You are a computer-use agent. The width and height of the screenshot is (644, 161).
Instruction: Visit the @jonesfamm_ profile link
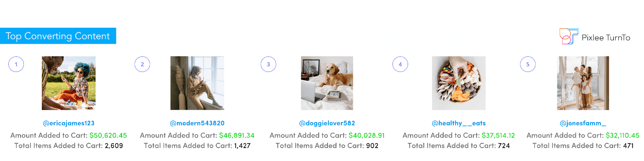pyautogui.click(x=583, y=123)
